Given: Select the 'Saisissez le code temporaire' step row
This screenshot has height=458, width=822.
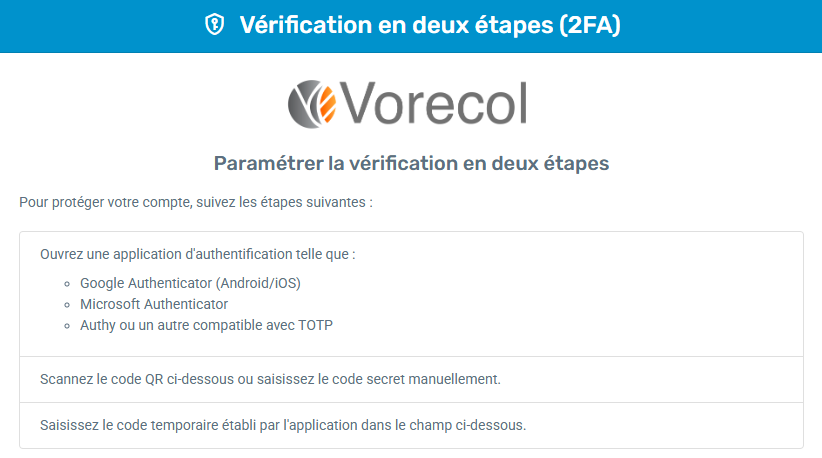Looking at the screenshot, I should point(412,425).
